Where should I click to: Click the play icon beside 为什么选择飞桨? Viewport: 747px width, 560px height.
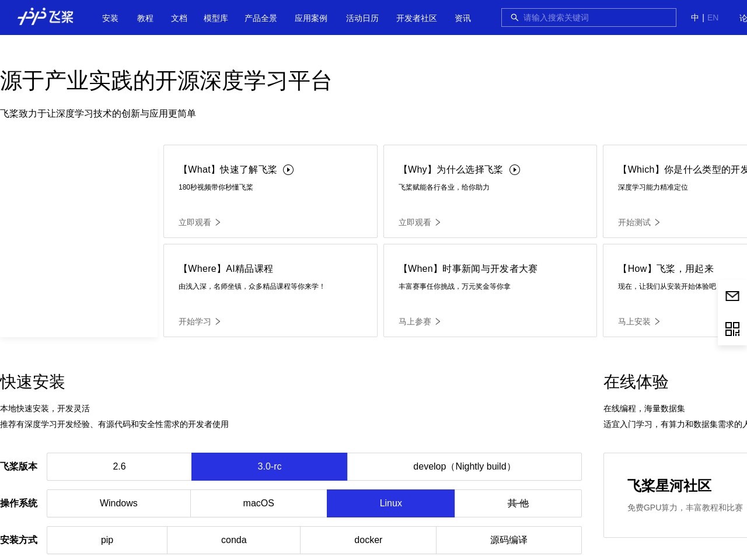[515, 170]
